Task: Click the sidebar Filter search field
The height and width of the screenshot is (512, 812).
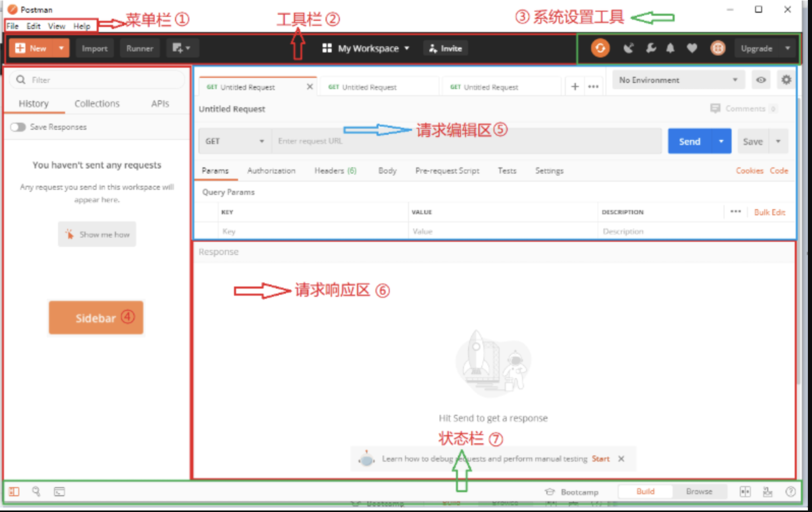Action: (x=97, y=80)
